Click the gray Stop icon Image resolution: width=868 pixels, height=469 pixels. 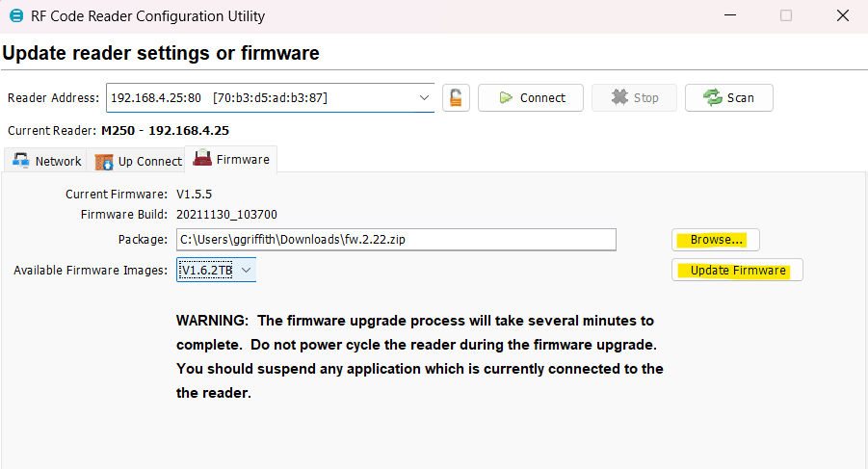619,97
